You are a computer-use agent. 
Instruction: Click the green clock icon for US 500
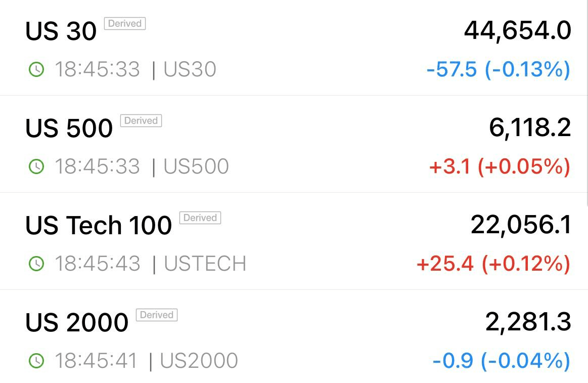point(36,166)
